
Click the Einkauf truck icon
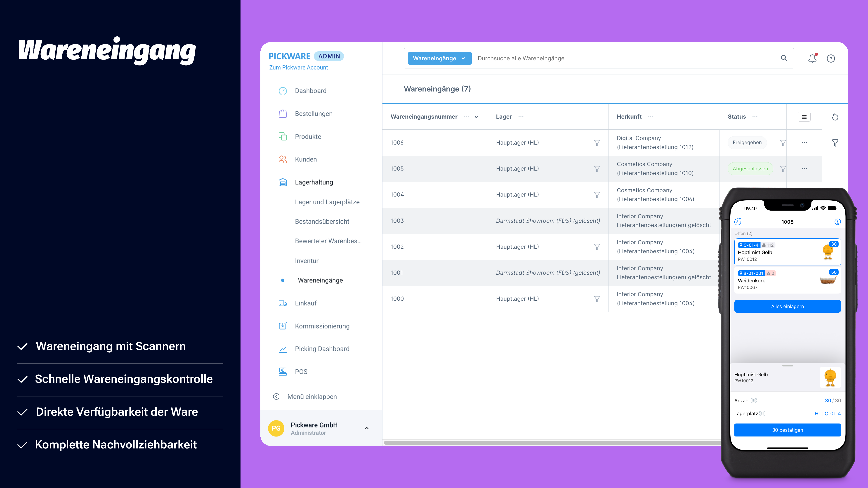coord(283,303)
